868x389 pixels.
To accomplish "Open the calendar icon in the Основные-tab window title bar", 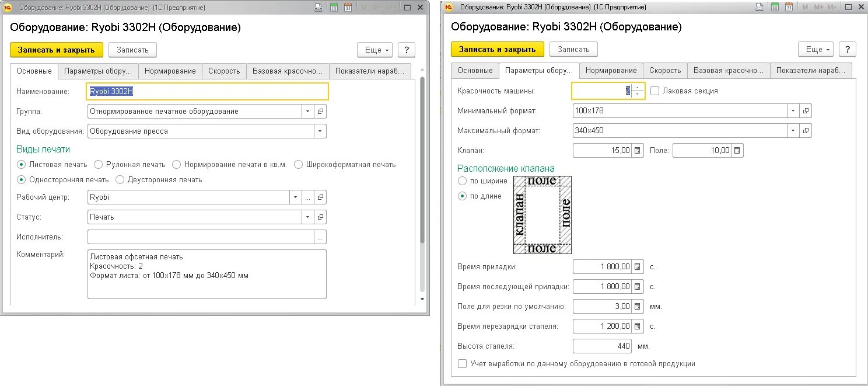I will pos(348,8).
